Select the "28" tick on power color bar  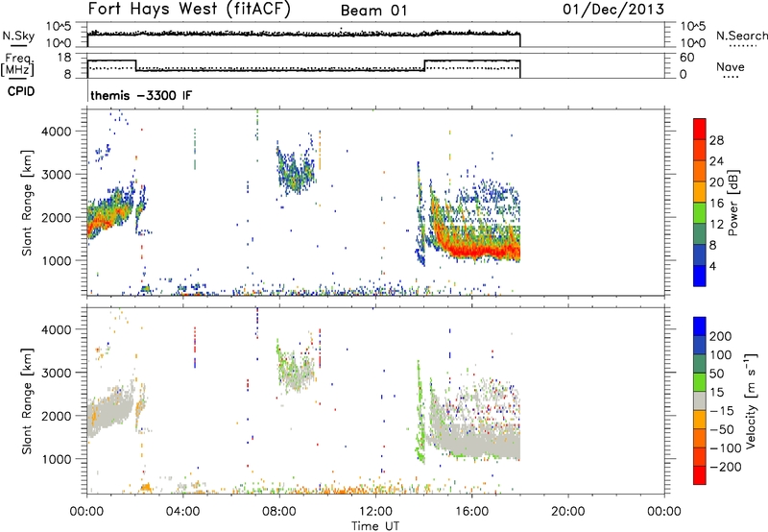coord(716,140)
